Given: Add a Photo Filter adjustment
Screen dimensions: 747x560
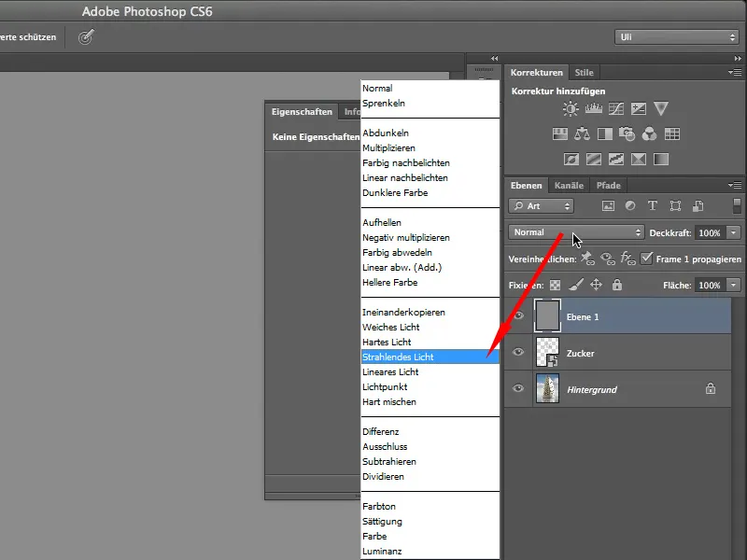Looking at the screenshot, I should [x=627, y=133].
